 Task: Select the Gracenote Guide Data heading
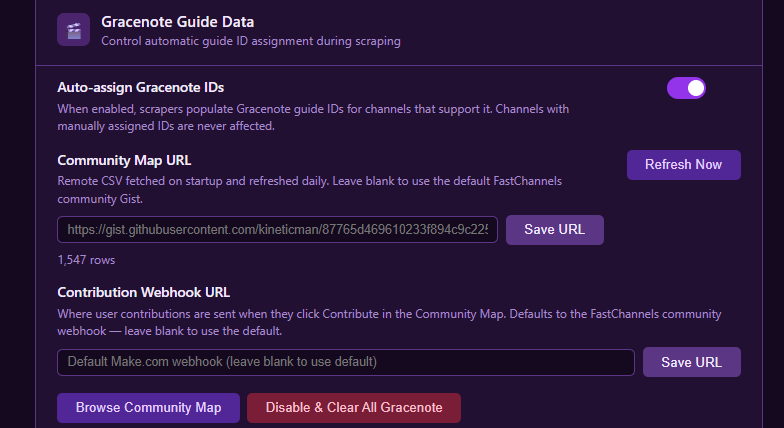coord(178,22)
